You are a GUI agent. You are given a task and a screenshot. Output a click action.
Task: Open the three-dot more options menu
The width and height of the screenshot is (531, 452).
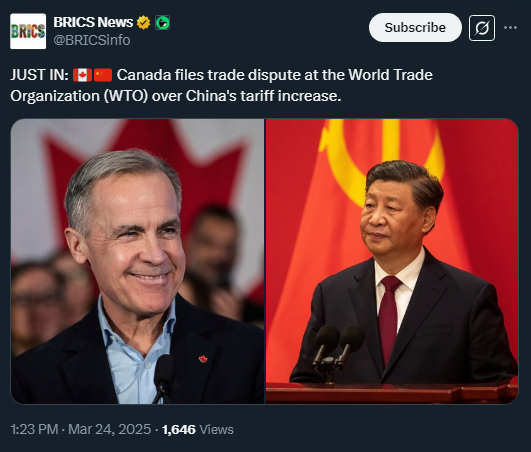510,27
